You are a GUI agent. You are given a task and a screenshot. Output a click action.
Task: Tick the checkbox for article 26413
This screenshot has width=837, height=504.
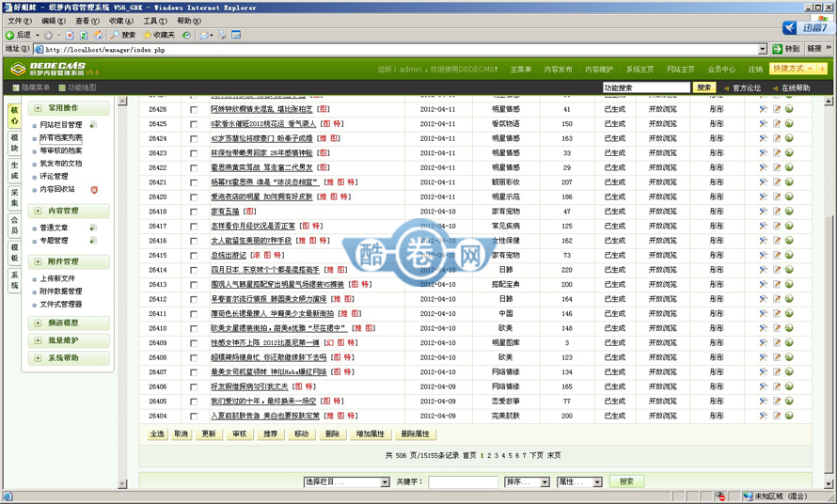point(193,284)
